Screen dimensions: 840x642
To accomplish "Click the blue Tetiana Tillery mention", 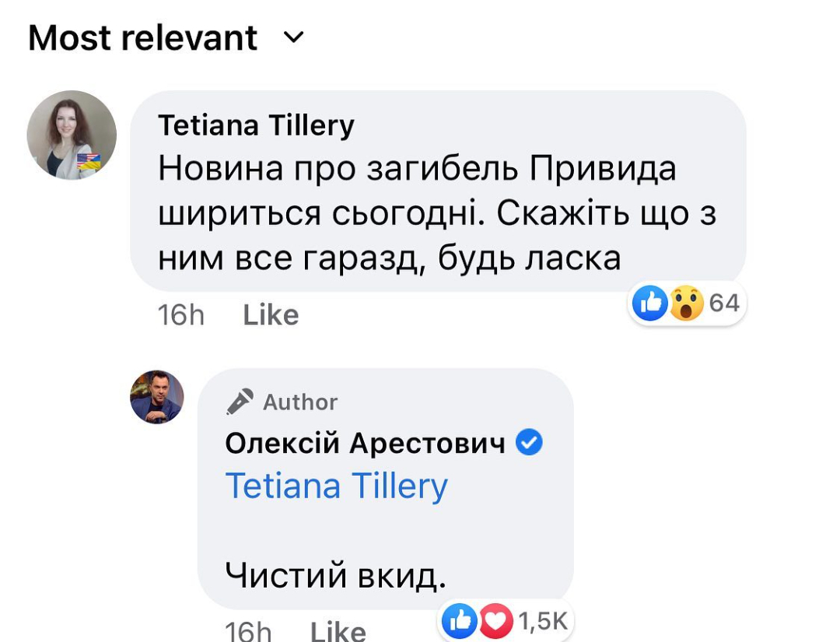I will pos(336,486).
